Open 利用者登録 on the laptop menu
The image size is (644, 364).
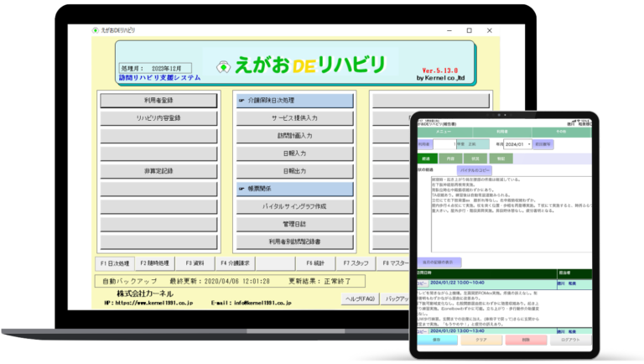158,101
